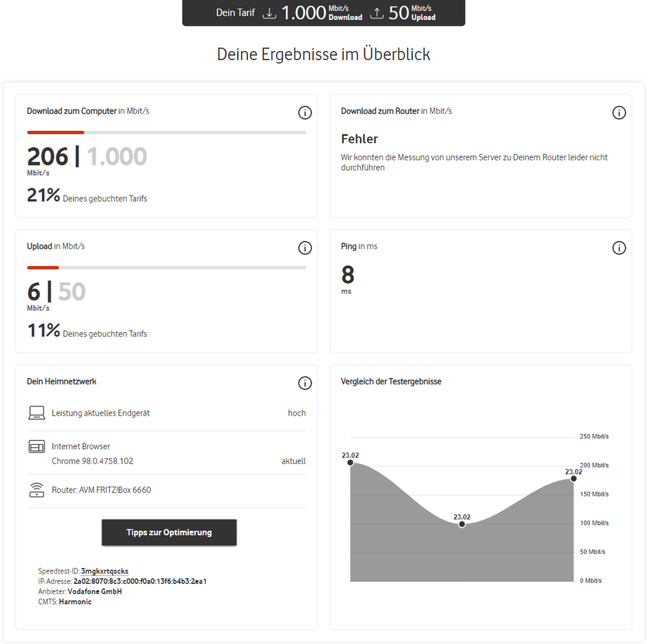Viewport: 647px width, 644px height.
Task: Click the download arrow icon in tariff banner
Action: pyautogui.click(x=269, y=13)
